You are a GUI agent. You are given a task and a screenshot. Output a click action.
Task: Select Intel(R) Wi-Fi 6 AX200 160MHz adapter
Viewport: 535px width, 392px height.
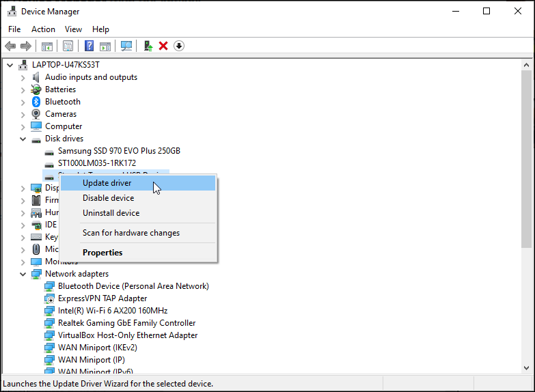(x=112, y=311)
